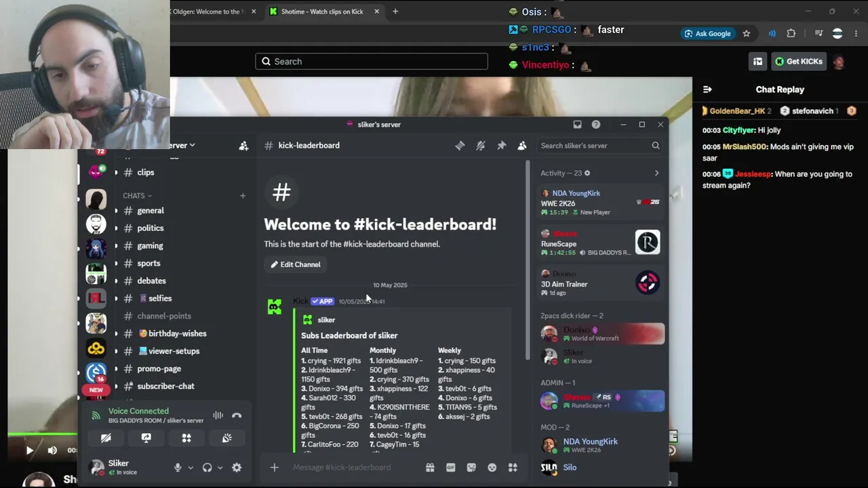Open the sticker picker
The height and width of the screenshot is (488, 868).
pos(471,468)
